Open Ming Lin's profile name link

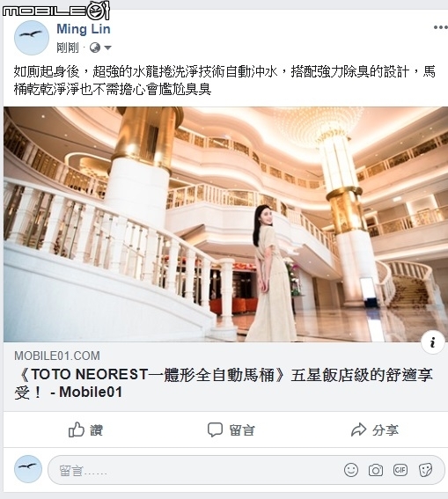pos(84,29)
